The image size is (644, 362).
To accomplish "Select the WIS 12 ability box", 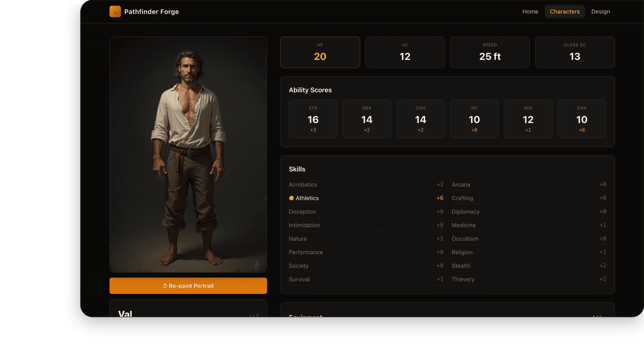I will coord(528,119).
